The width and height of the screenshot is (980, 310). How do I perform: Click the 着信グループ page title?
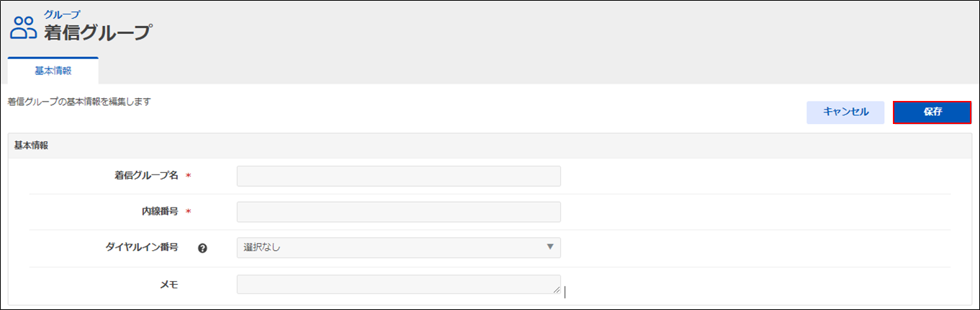pos(98,32)
